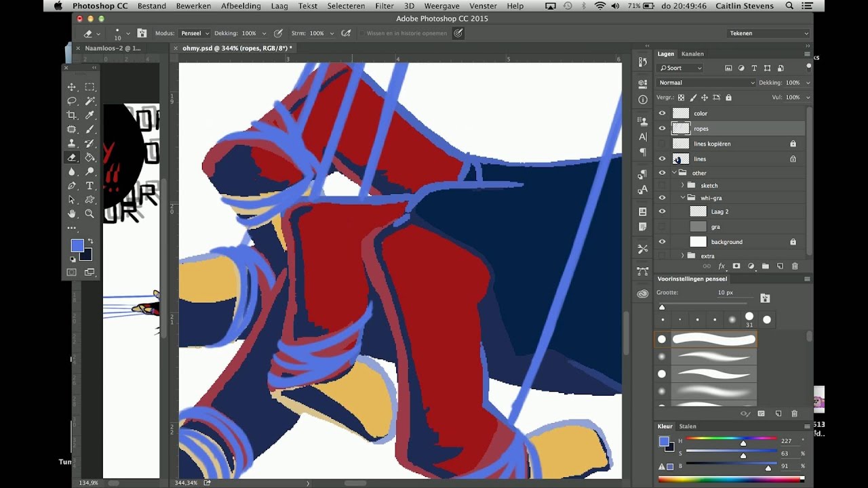
Task: Select the Dodge tool
Action: [90, 171]
